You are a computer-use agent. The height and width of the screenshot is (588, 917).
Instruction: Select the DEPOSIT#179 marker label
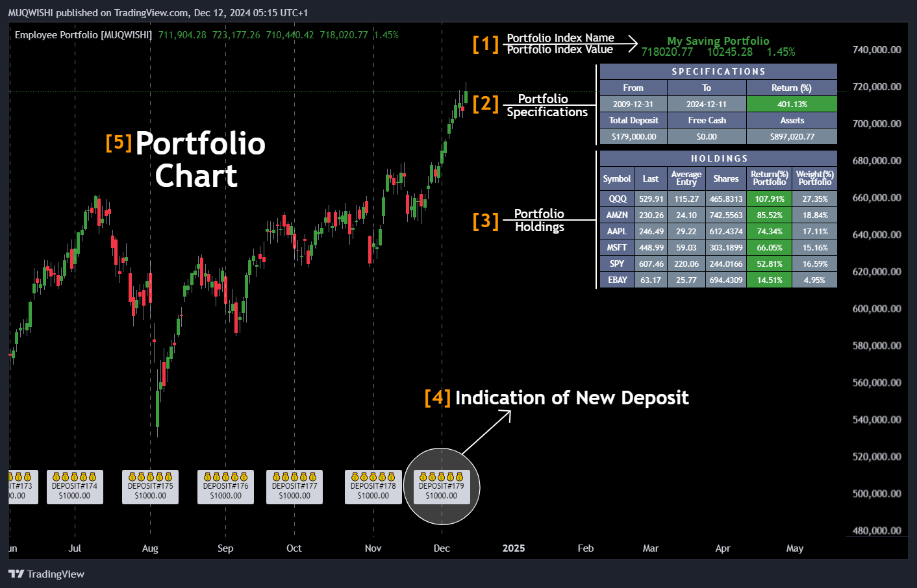tap(442, 487)
